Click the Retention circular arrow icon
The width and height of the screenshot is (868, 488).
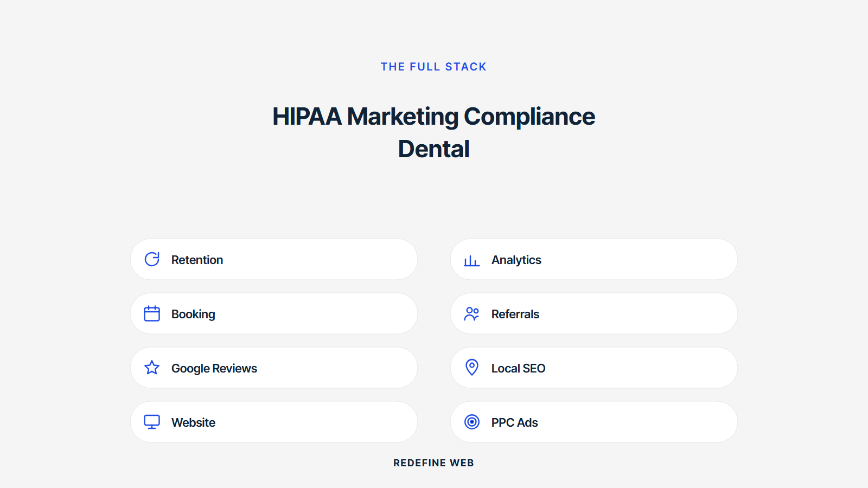point(152,259)
